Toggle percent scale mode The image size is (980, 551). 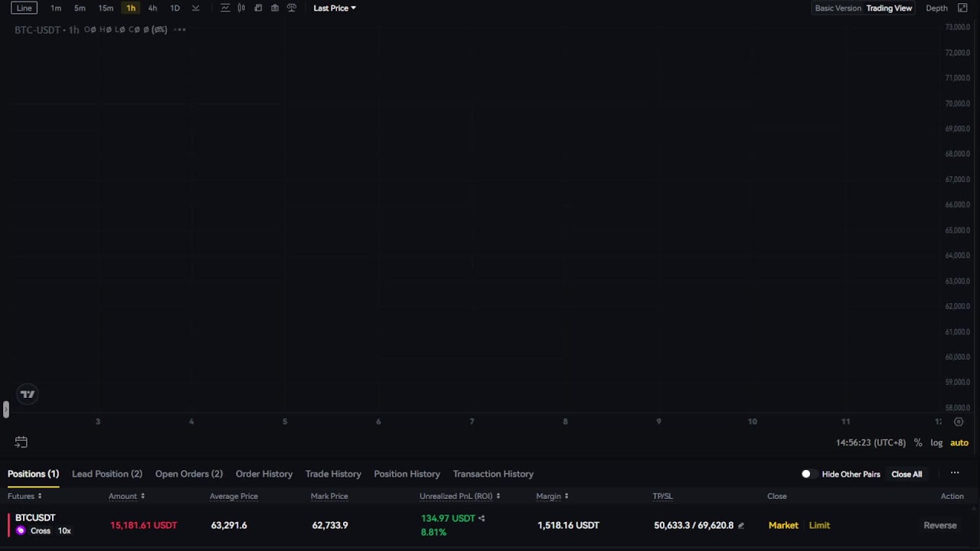coord(918,442)
